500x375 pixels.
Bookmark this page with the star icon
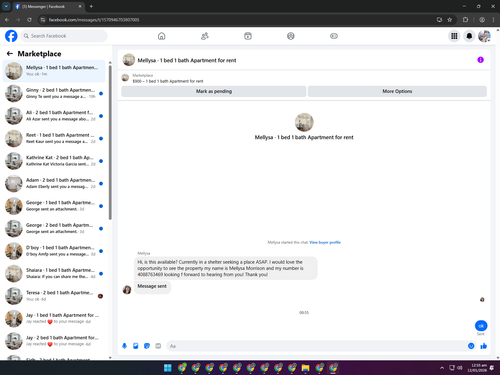449,20
